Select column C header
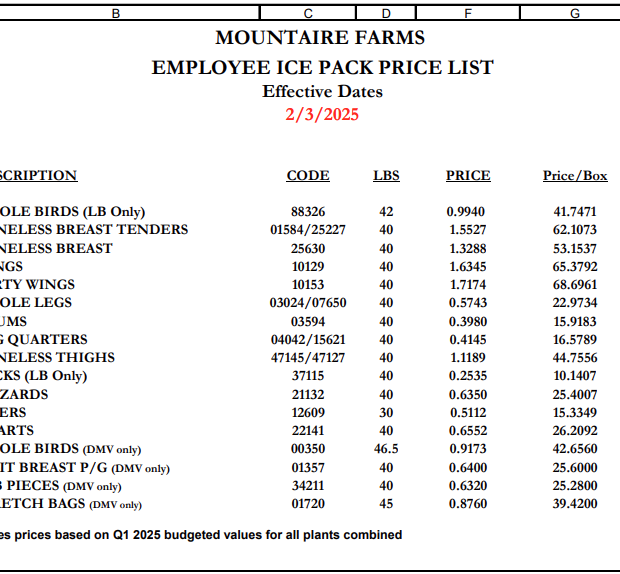 pos(307,13)
